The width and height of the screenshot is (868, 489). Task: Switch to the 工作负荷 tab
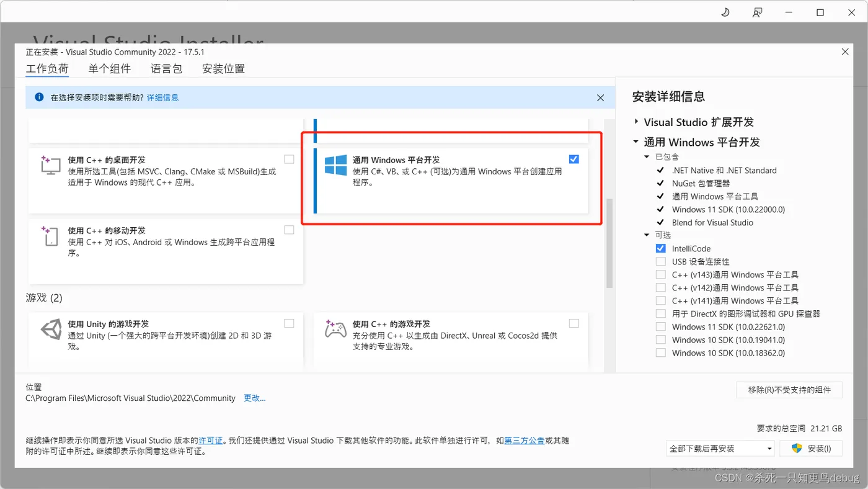click(x=47, y=69)
